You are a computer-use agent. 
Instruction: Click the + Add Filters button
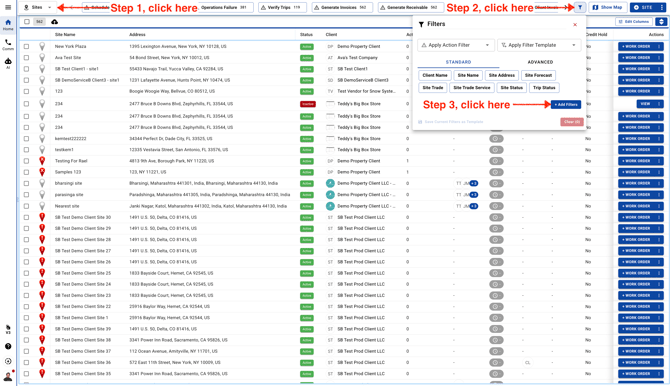(x=566, y=104)
